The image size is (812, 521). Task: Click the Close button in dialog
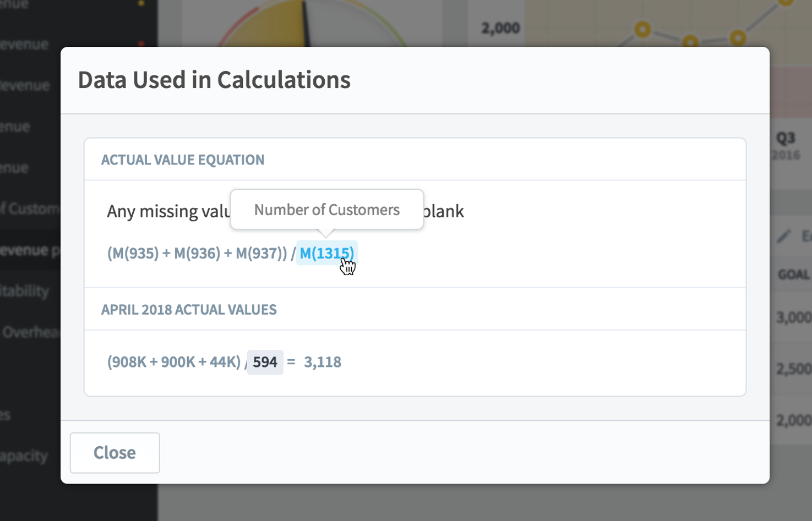pos(115,453)
